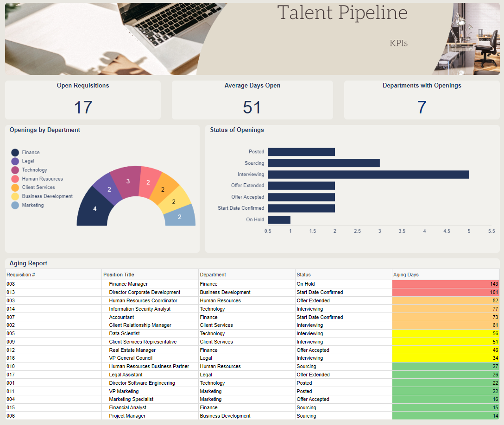This screenshot has height=425, width=504.
Task: Click aging days cell showing 56
Action: tap(446, 334)
